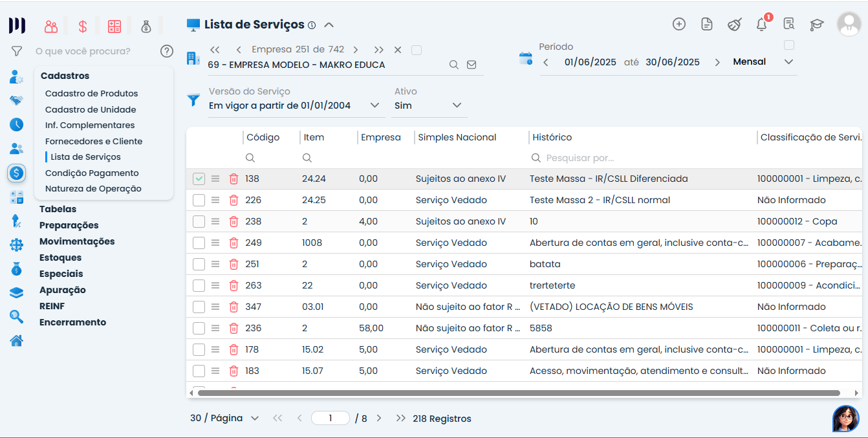Uncheck the checkbox for service 138

click(199, 179)
